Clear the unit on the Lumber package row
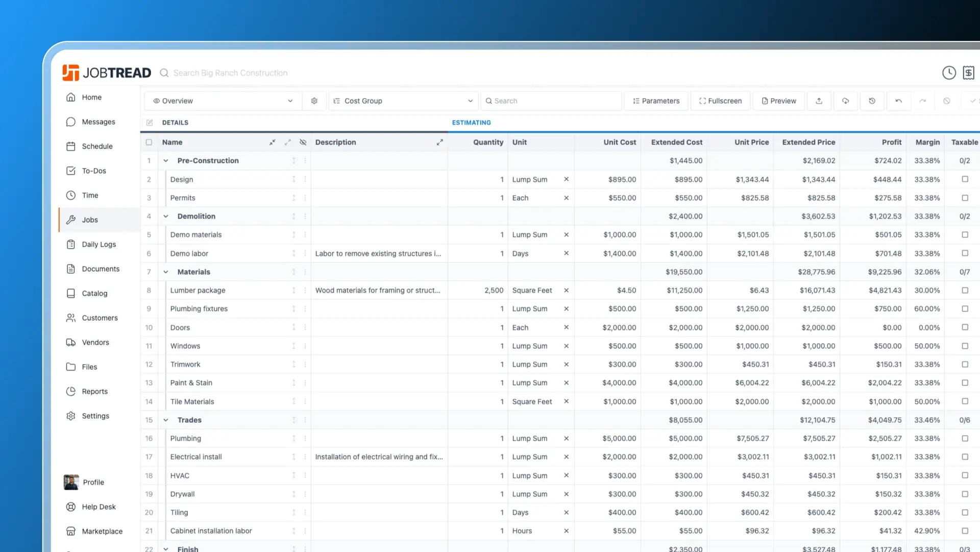Screen dimensions: 980x552 (566, 290)
